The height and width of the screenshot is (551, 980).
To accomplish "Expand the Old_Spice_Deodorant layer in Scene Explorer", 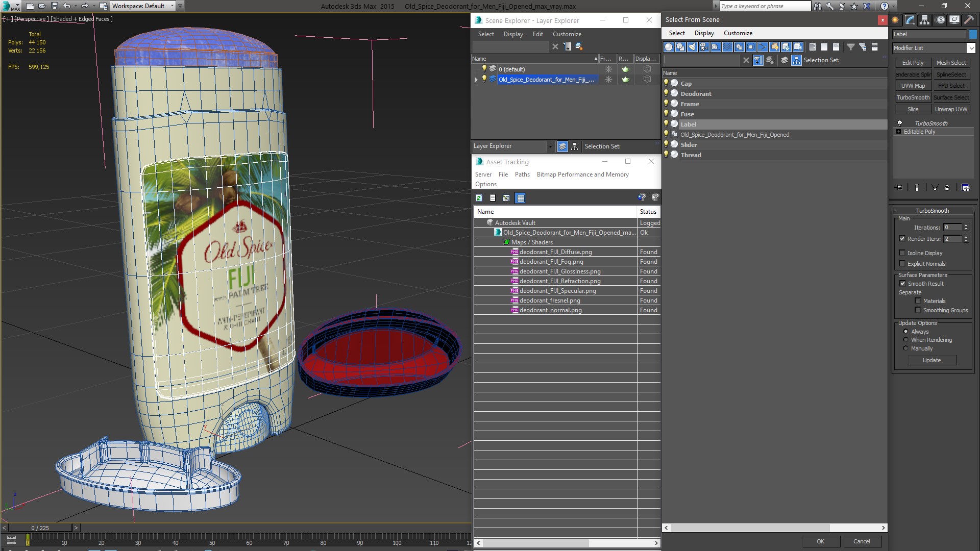I will pos(476,80).
